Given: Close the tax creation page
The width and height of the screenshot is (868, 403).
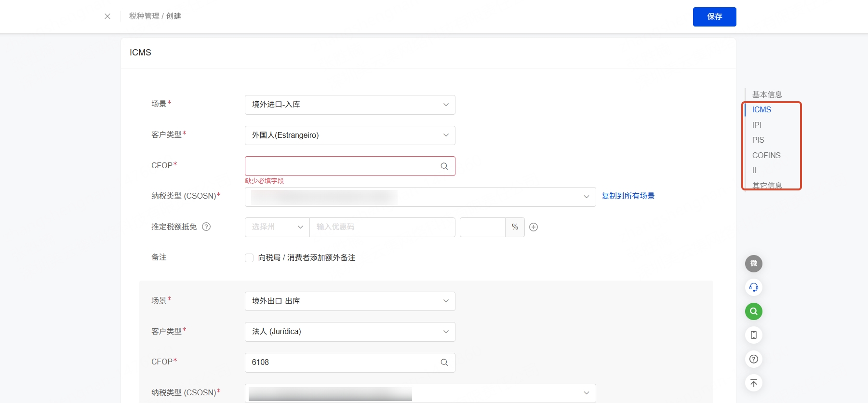Looking at the screenshot, I should (107, 16).
